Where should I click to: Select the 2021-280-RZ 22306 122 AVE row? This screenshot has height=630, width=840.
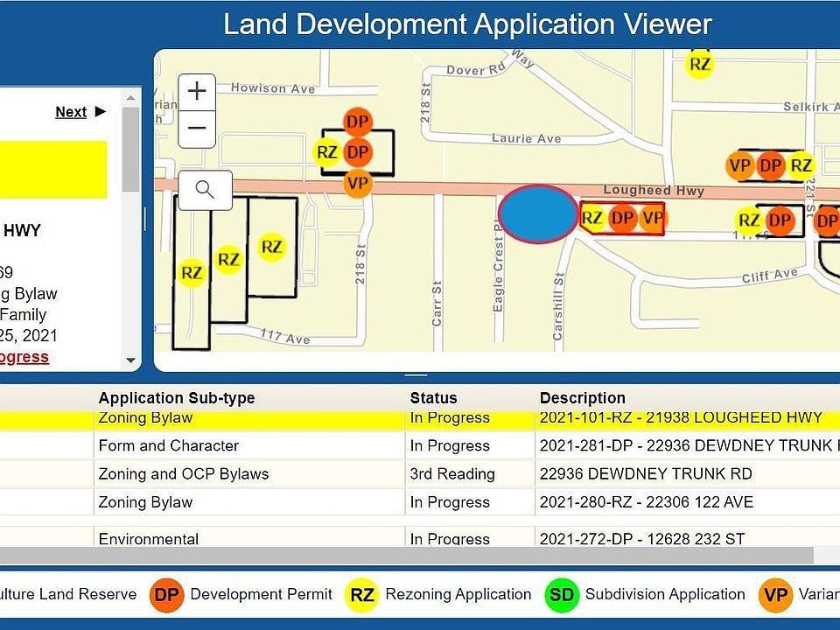pos(420,502)
